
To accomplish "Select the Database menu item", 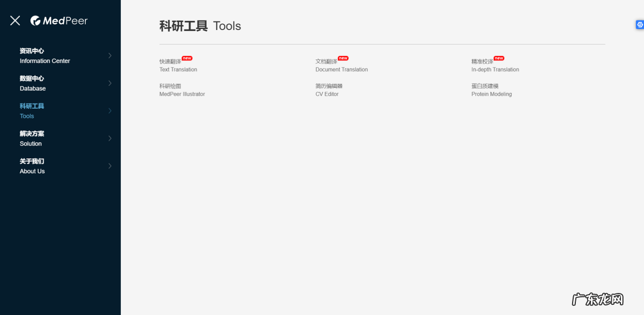I will pos(33,83).
